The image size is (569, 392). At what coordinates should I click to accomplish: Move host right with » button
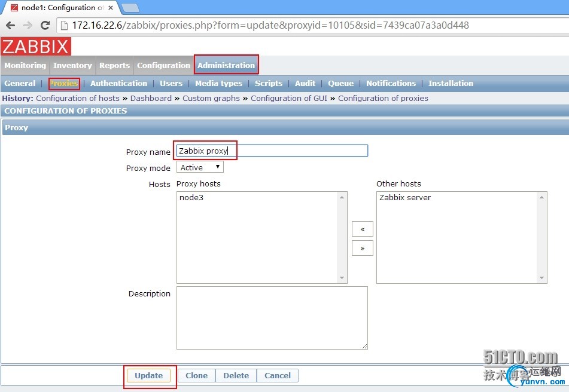[x=363, y=248]
